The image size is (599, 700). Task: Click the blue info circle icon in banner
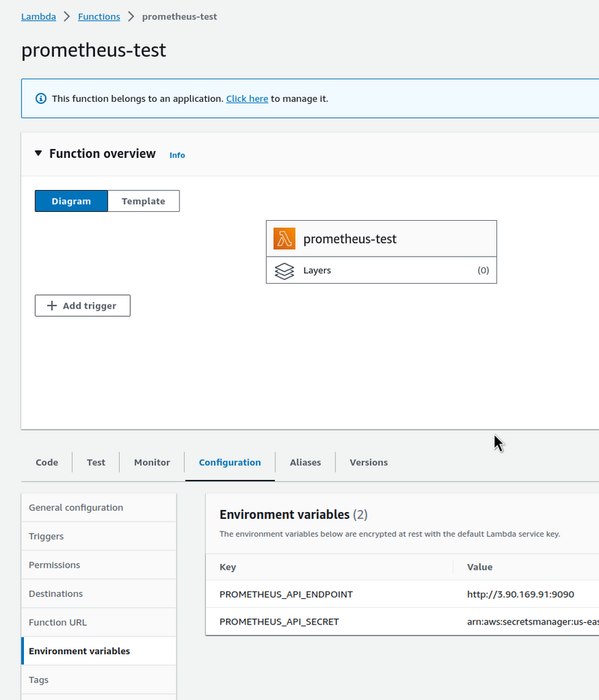pos(41,99)
